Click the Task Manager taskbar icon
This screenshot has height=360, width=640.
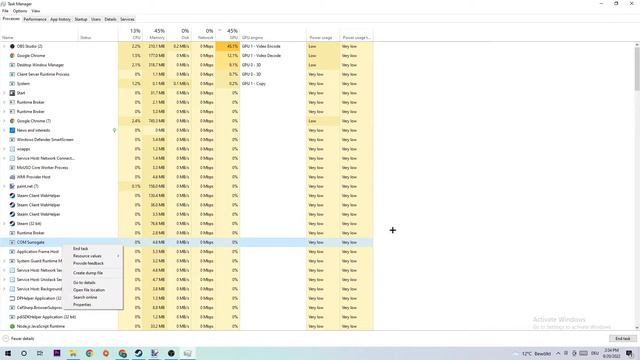click(x=187, y=353)
